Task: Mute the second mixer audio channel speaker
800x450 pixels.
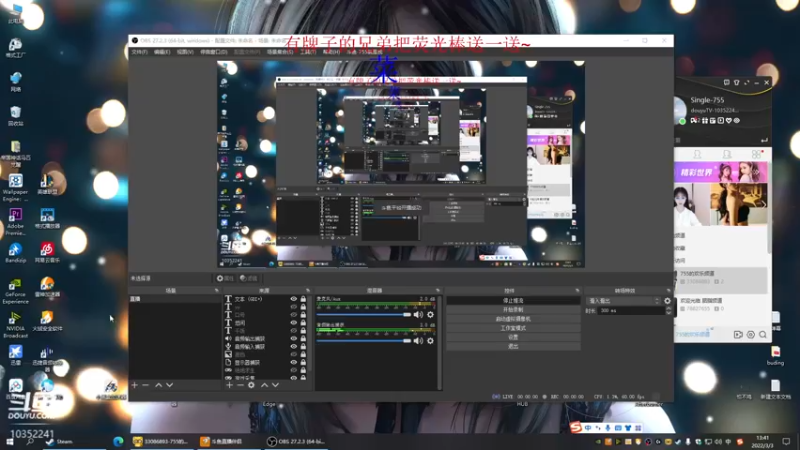Action: pyautogui.click(x=418, y=340)
